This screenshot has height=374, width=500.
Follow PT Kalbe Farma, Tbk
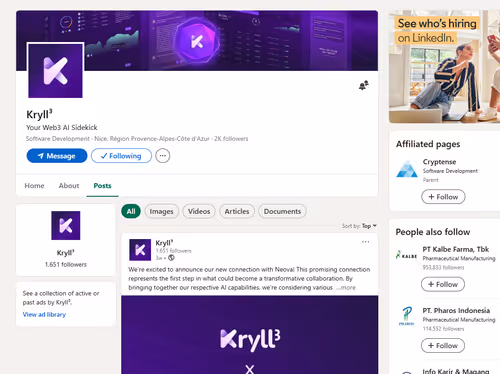click(443, 284)
